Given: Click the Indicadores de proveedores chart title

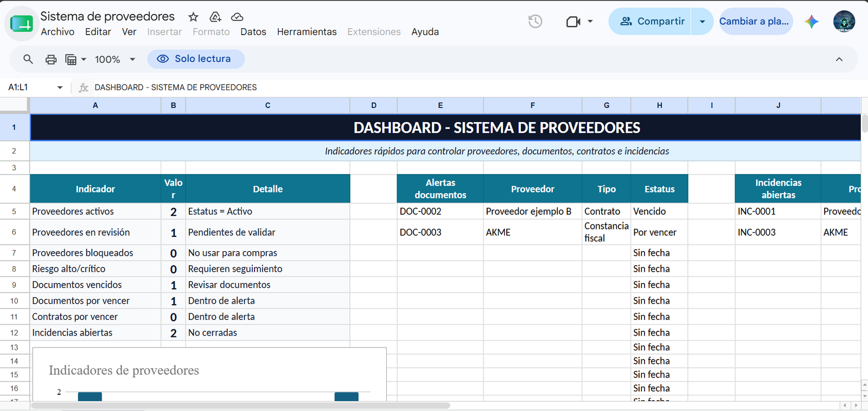Looking at the screenshot, I should [x=124, y=370].
